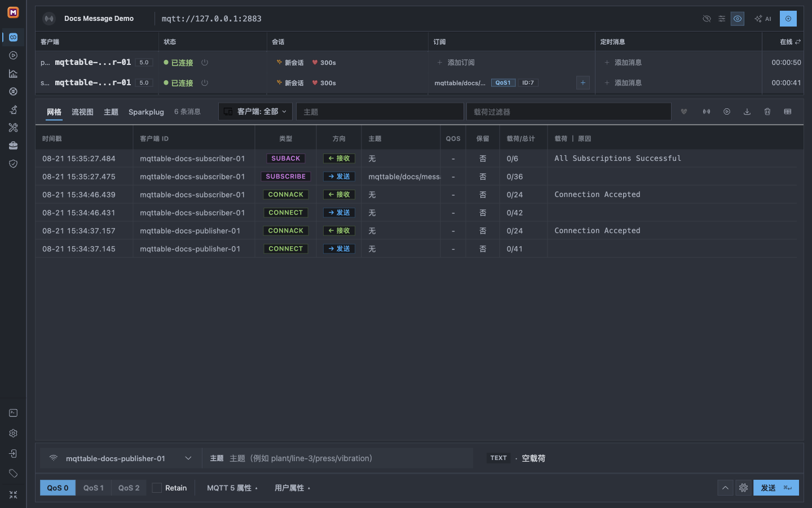Enable the Retain checkbox
The width and height of the screenshot is (812, 508).
click(x=157, y=488)
